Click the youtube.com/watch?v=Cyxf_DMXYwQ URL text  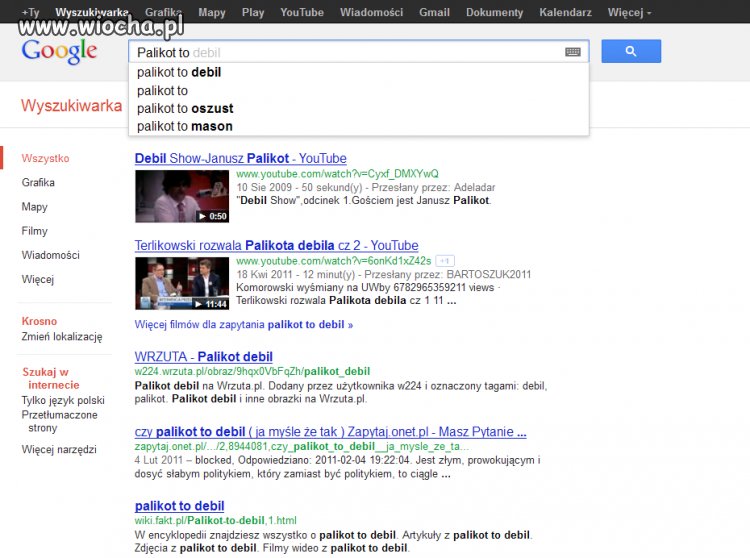[337, 174]
